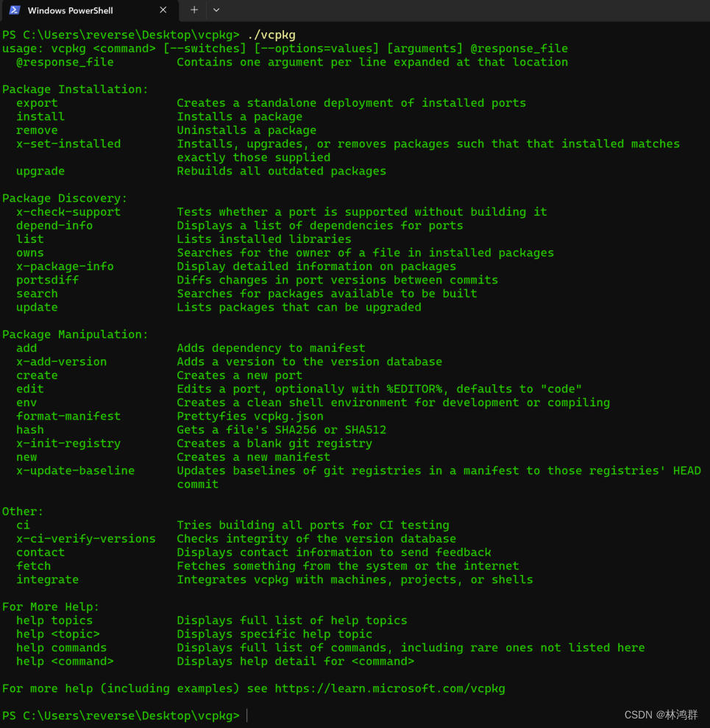Click the 'x-add-version' command name
This screenshot has height=728, width=710.
pos(62,361)
